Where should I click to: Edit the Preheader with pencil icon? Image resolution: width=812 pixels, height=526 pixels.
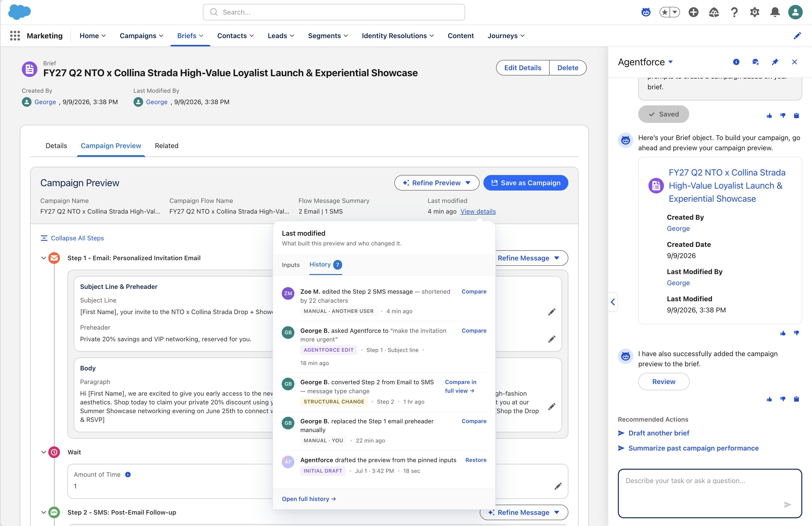pyautogui.click(x=552, y=339)
